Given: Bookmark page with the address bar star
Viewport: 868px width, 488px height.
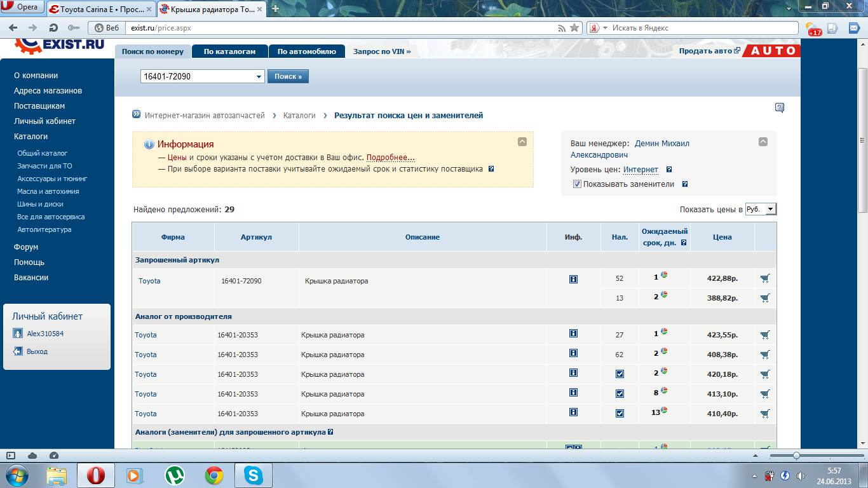Looking at the screenshot, I should pos(574,28).
